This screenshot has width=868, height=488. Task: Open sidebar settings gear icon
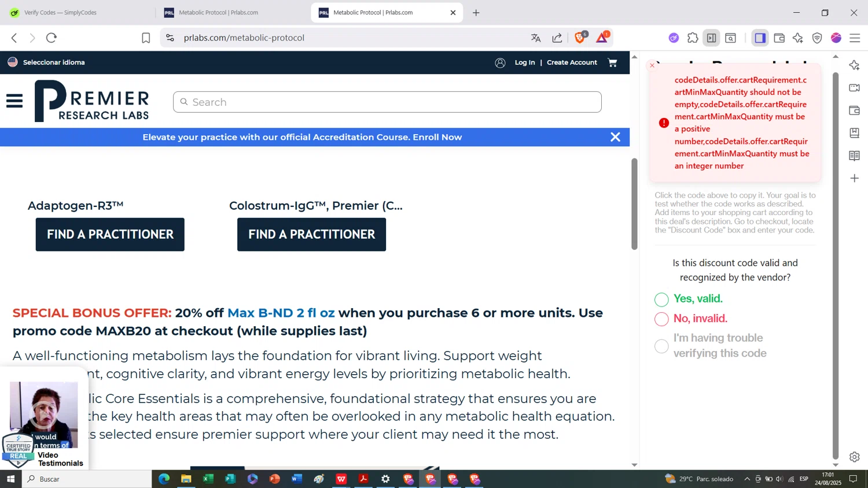click(855, 457)
